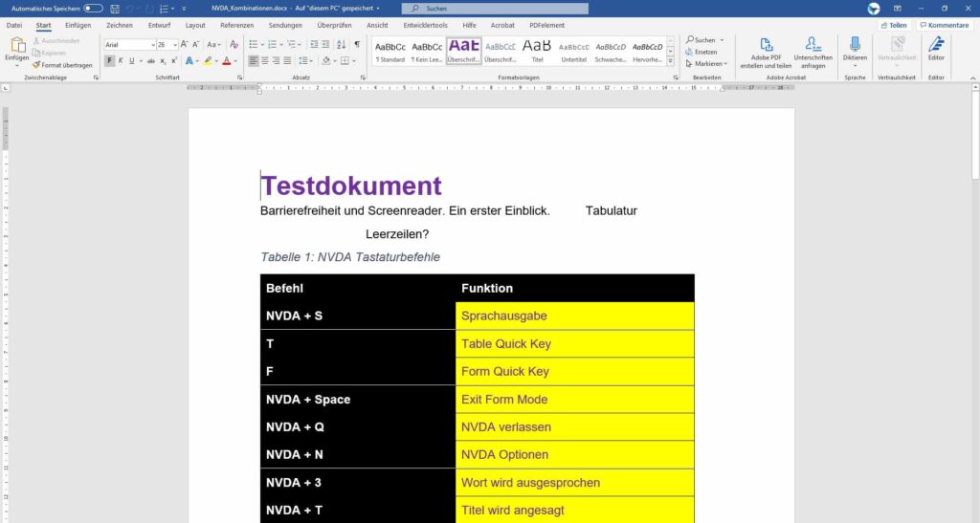The height and width of the screenshot is (523, 980).
Task: Apply red font color
Action: pos(226,60)
